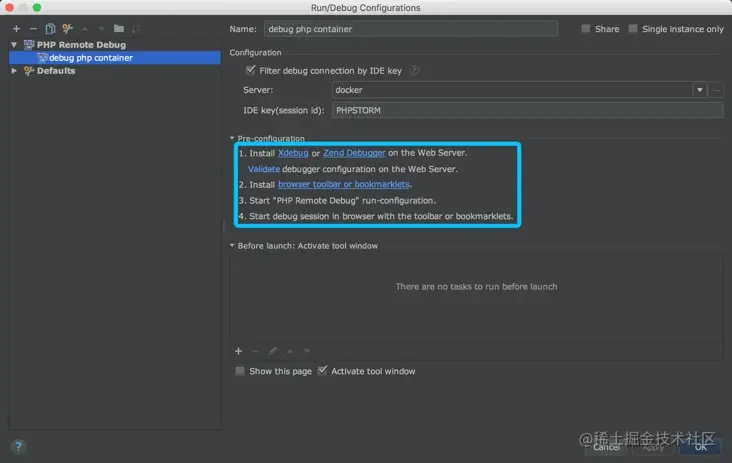Click the Defaults wrench icon in tree
732x463 pixels.
29,71
